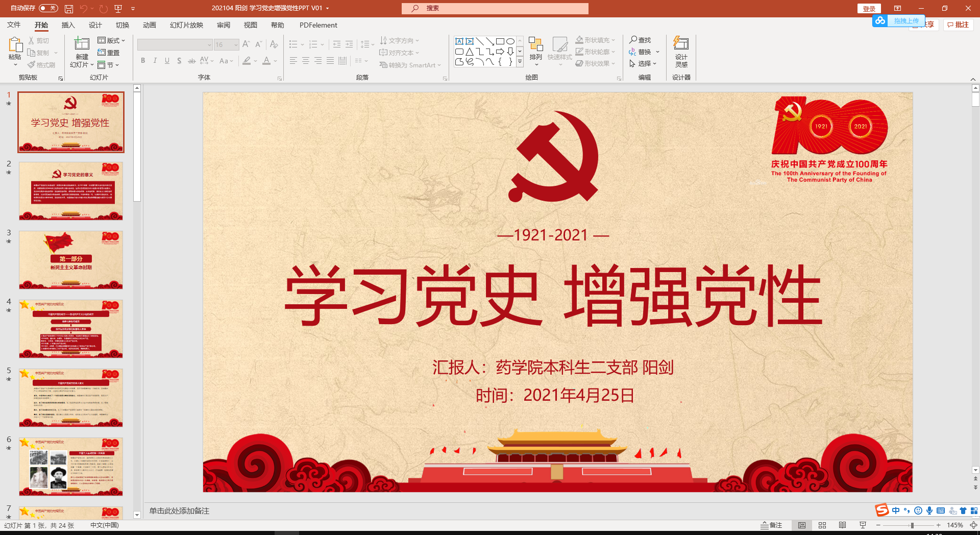Start slideshow from the status bar icon
This screenshot has height=535, width=980.
click(x=862, y=525)
